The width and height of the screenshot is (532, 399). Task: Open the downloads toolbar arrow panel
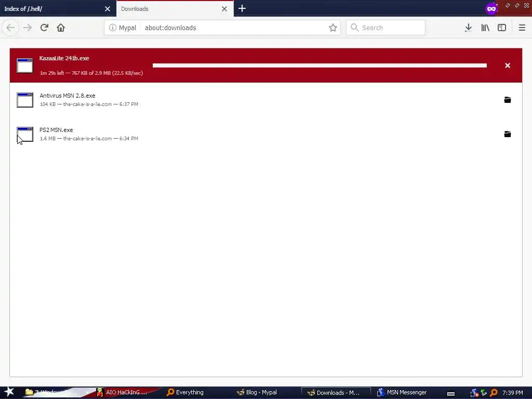[468, 28]
